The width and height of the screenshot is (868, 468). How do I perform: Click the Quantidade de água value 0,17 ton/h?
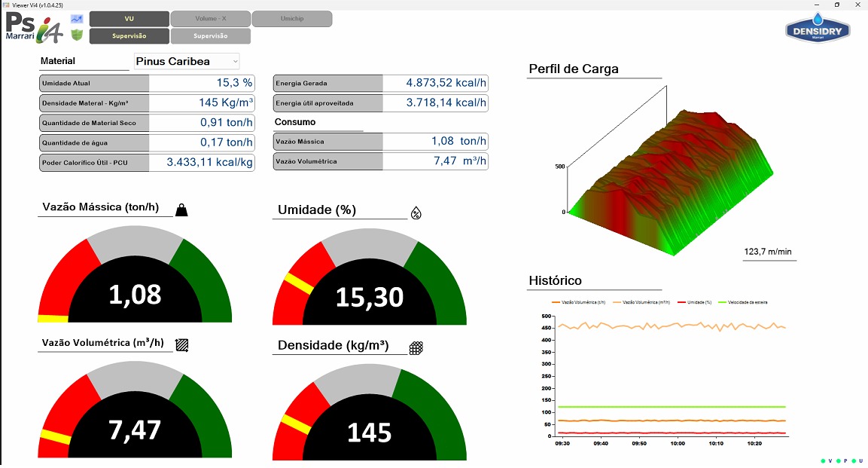[227, 142]
